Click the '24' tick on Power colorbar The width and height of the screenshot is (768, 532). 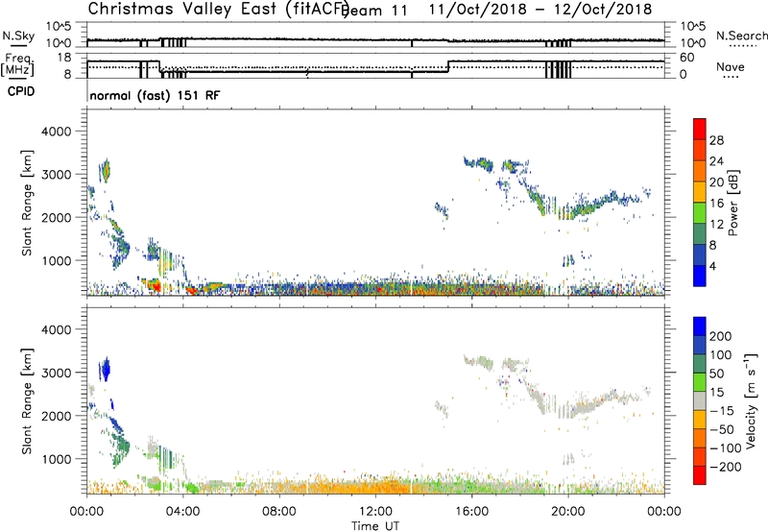point(716,161)
